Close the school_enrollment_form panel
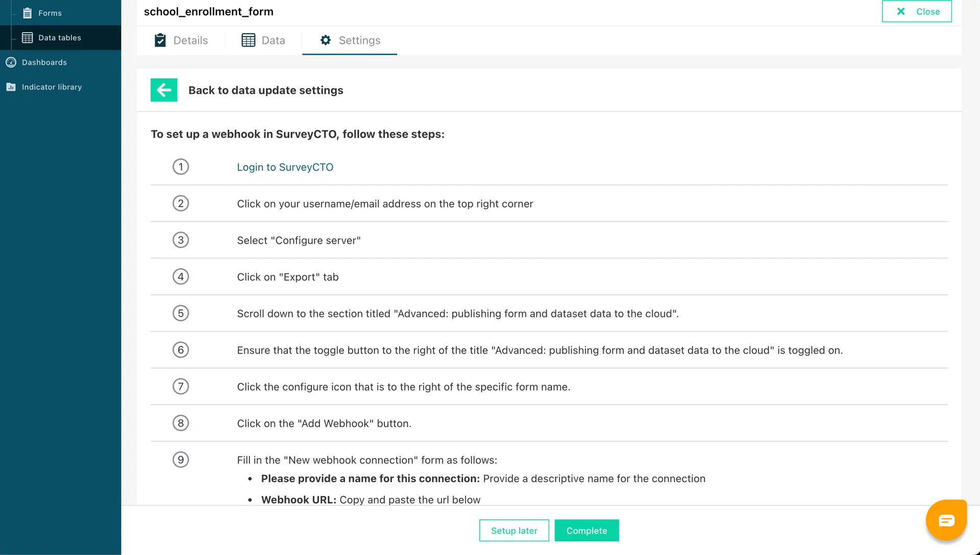 coord(917,11)
